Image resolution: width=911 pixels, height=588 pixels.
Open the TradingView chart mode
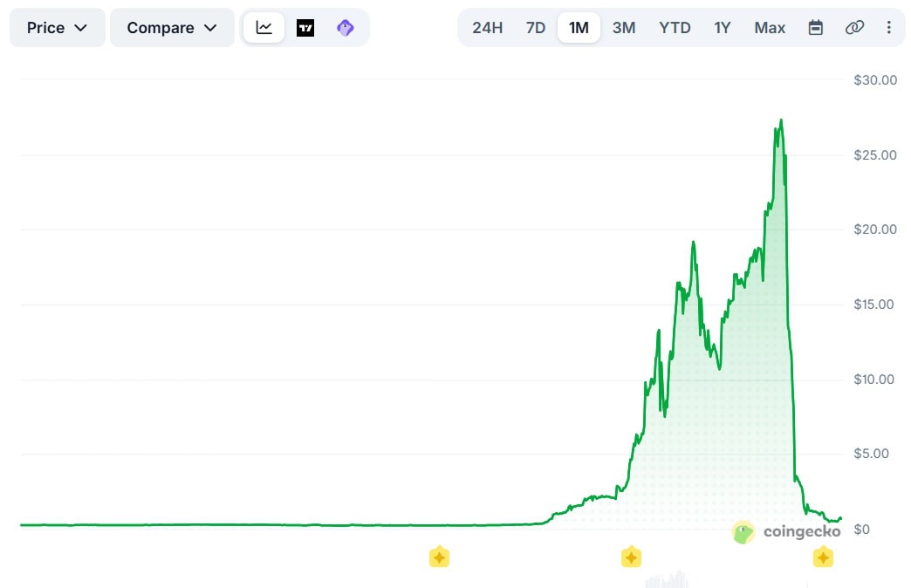pos(305,28)
